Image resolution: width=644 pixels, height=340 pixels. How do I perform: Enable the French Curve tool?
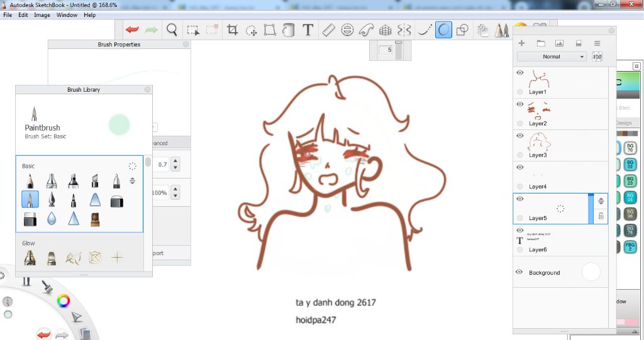pos(366,30)
